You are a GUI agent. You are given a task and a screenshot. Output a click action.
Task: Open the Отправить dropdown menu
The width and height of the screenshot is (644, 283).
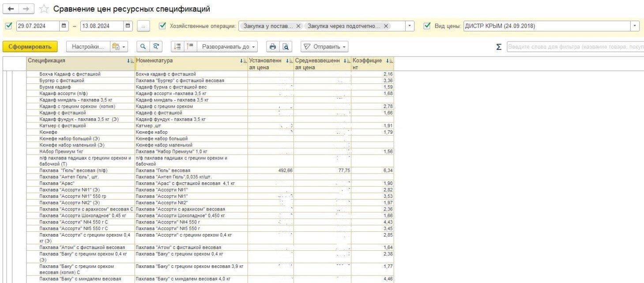pyautogui.click(x=324, y=46)
